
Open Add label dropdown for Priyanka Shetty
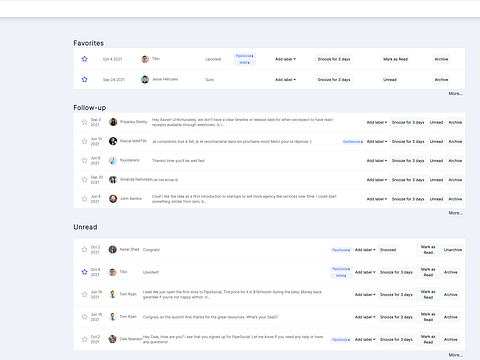coord(377,122)
